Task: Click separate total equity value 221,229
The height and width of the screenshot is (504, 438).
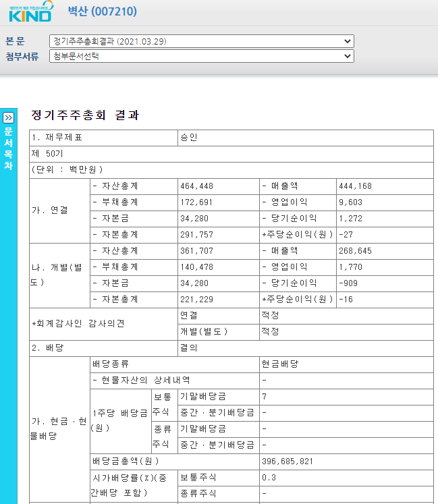Action: tap(197, 300)
